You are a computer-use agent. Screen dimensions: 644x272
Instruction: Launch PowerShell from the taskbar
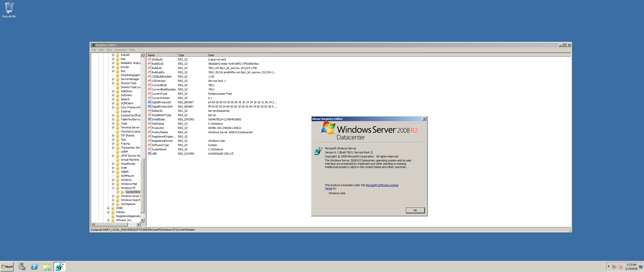34,267
